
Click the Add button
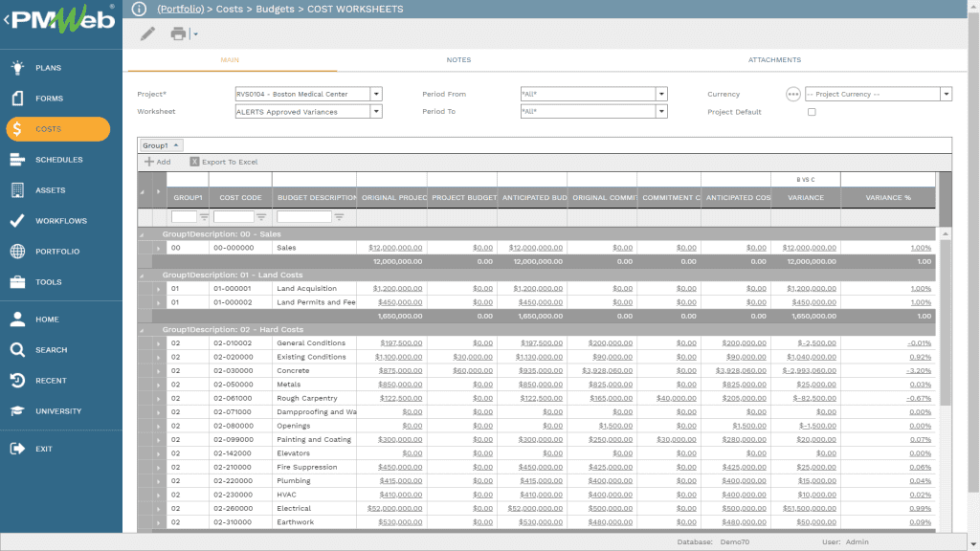coord(158,162)
